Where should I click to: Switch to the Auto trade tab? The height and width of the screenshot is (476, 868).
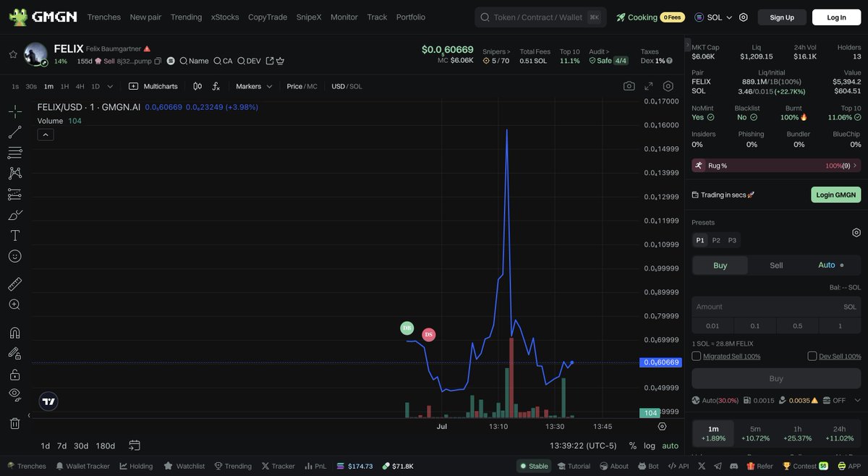[x=831, y=265]
